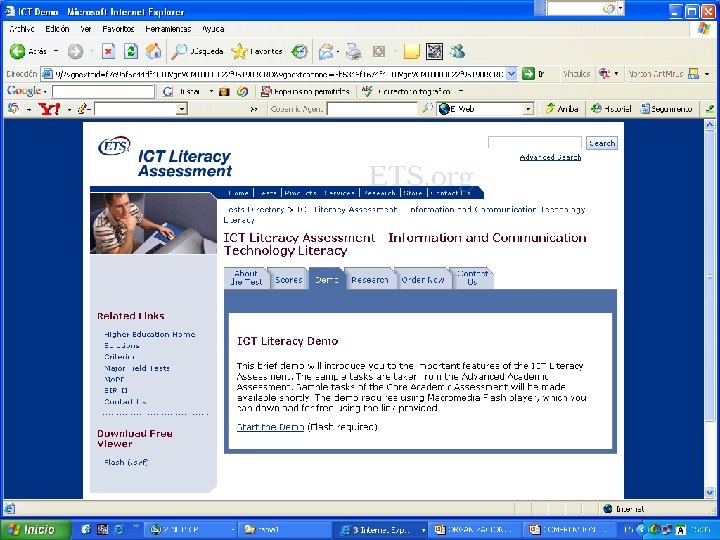This screenshot has height=540, width=720.
Task: Expand the Norton AntiVirus dropdown arrow
Action: point(707,73)
